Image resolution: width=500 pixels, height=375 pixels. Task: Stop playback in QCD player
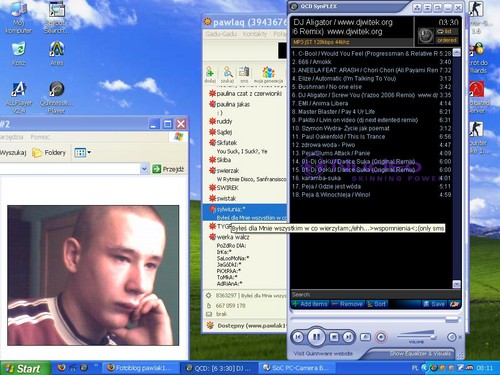pyautogui.click(x=334, y=337)
